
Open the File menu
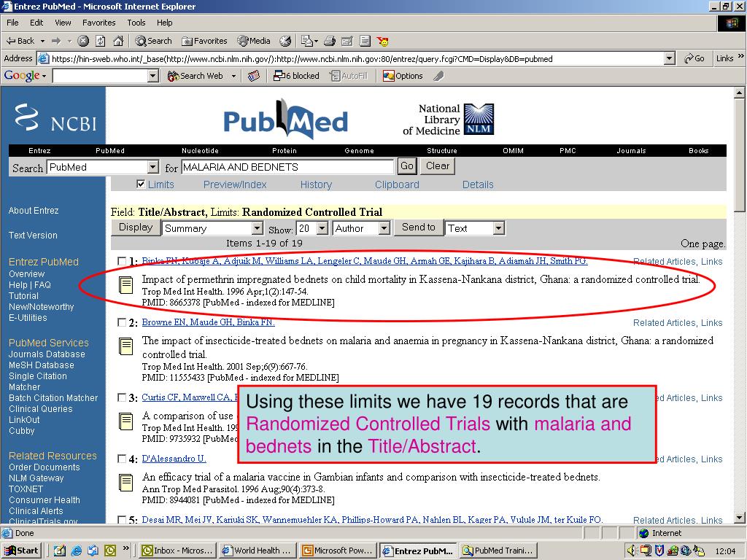pyautogui.click(x=12, y=23)
